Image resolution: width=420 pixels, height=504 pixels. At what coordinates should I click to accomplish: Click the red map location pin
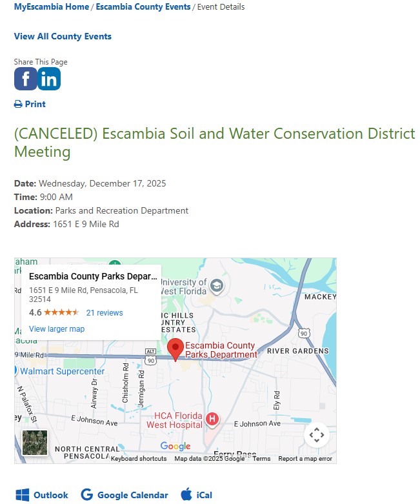175,349
